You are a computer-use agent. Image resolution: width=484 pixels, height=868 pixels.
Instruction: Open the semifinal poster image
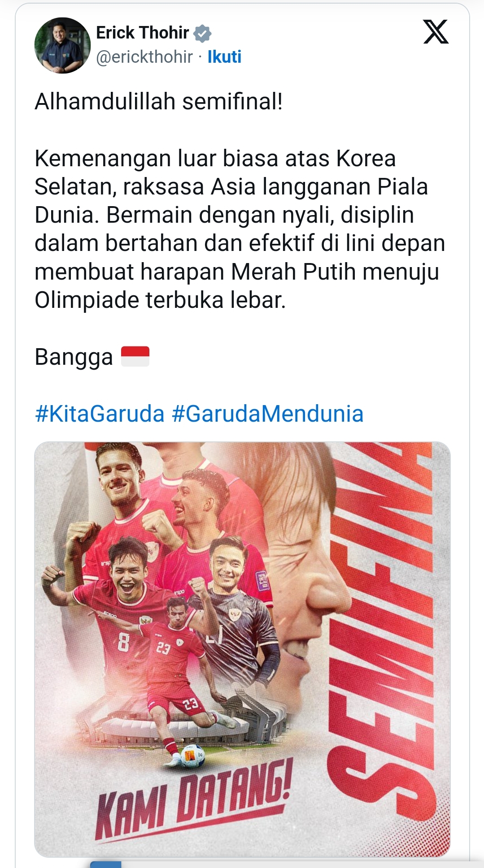click(242, 649)
